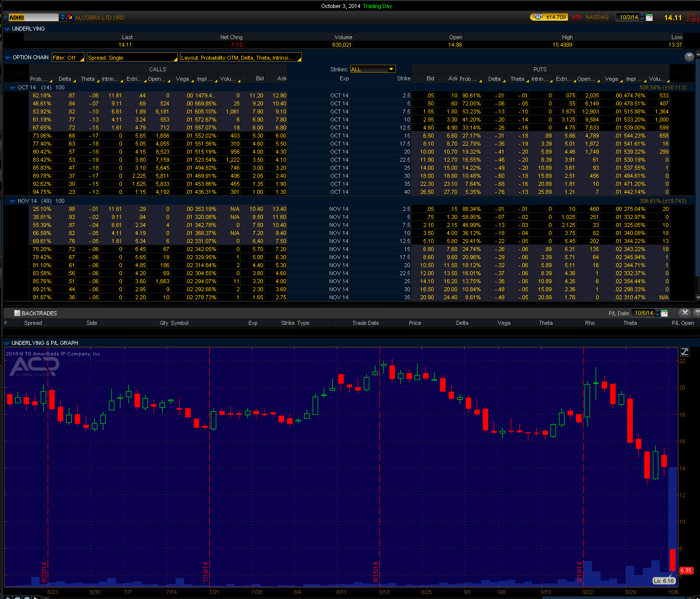Open the calendar icon next to 10/3/14
The width and height of the screenshot is (700, 599).
pyautogui.click(x=649, y=17)
